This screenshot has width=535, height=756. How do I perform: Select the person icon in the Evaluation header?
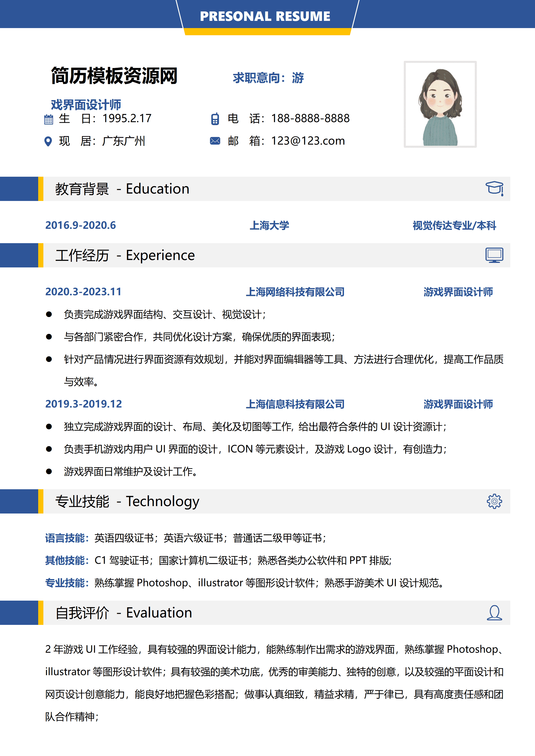point(494,613)
